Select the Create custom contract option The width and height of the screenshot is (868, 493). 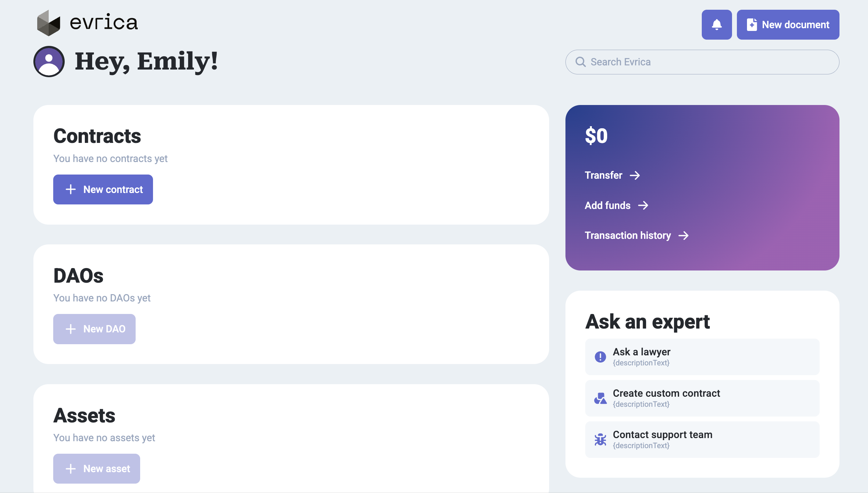(x=702, y=398)
